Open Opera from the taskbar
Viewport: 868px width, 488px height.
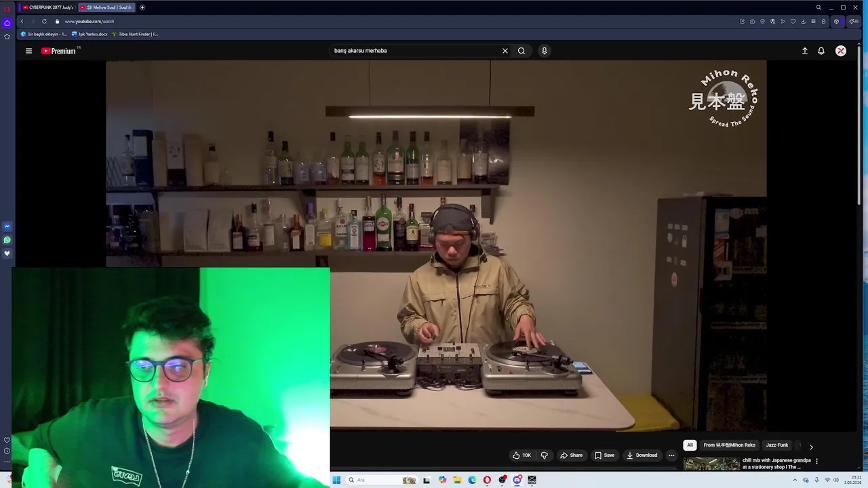(x=487, y=480)
